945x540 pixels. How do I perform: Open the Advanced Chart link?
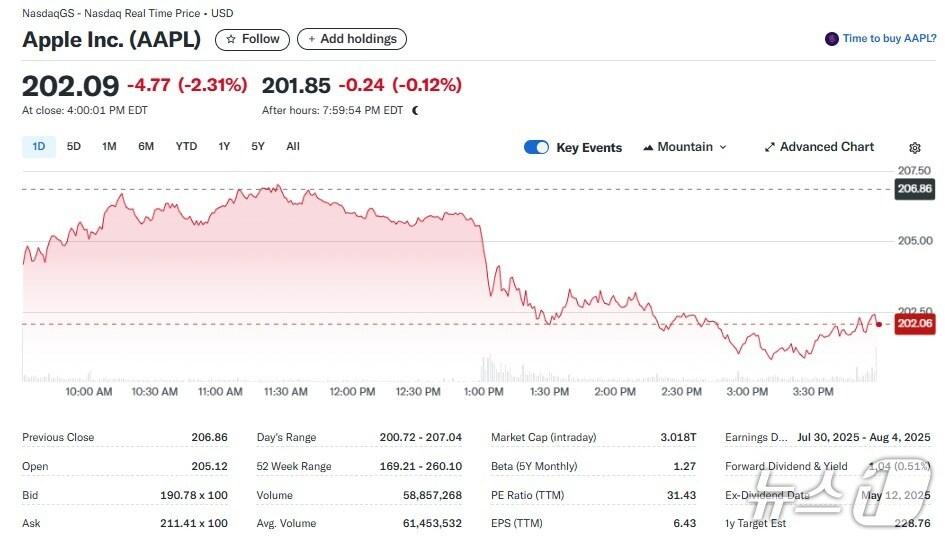[x=827, y=147]
